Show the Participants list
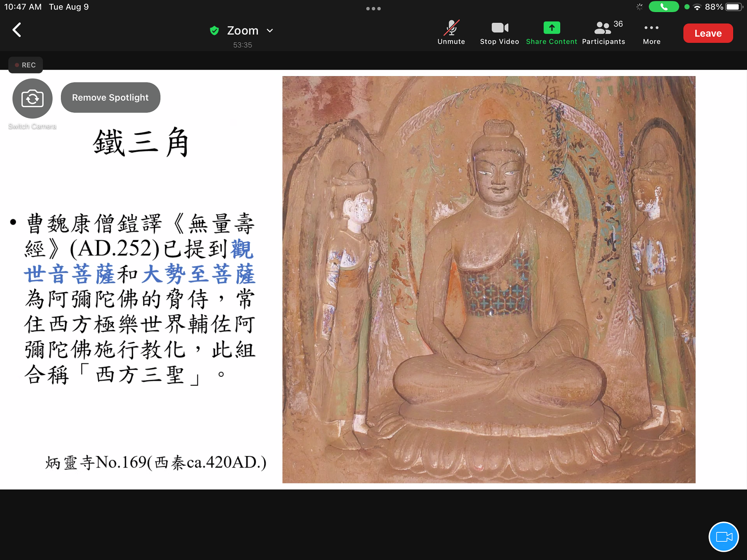The width and height of the screenshot is (747, 560). pyautogui.click(x=603, y=33)
